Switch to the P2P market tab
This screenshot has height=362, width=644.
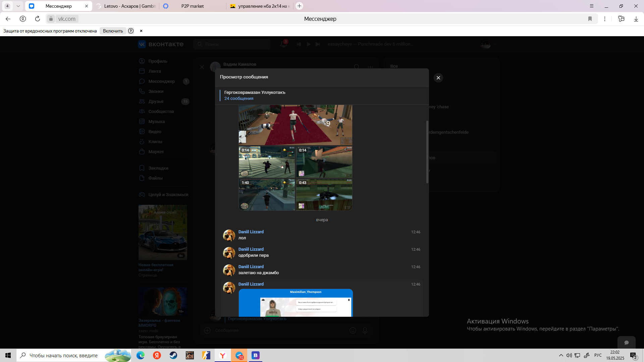pos(192,6)
